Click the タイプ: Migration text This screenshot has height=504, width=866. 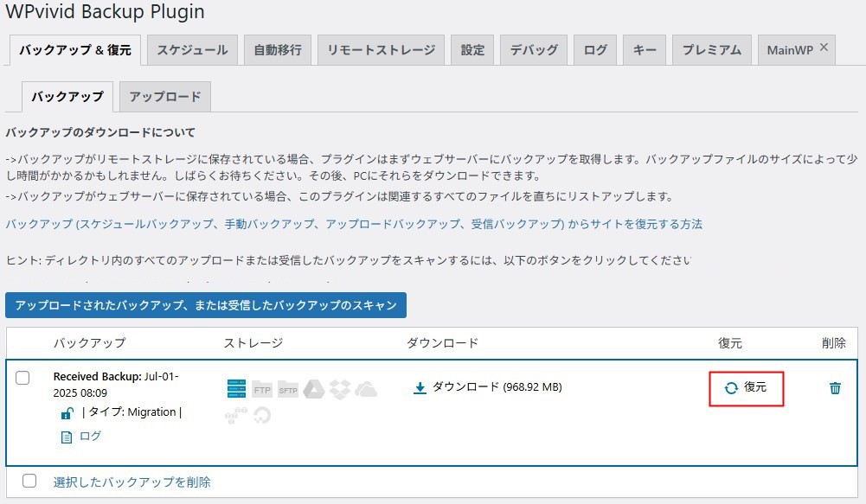tap(132, 411)
